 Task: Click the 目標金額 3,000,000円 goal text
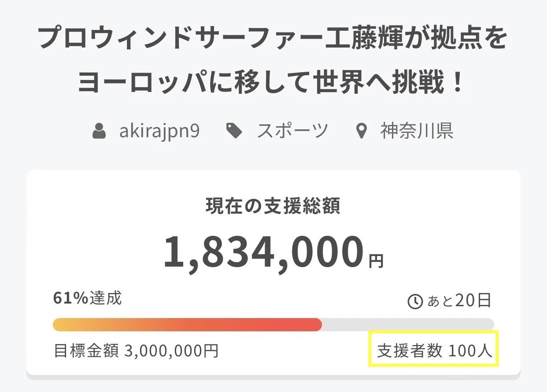coord(136,351)
